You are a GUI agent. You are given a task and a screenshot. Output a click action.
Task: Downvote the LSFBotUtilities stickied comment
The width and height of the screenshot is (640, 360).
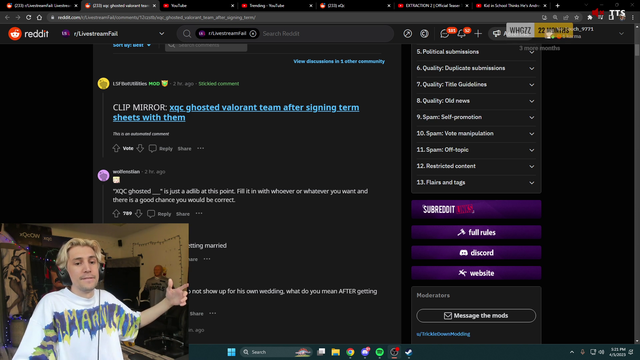[x=140, y=148]
